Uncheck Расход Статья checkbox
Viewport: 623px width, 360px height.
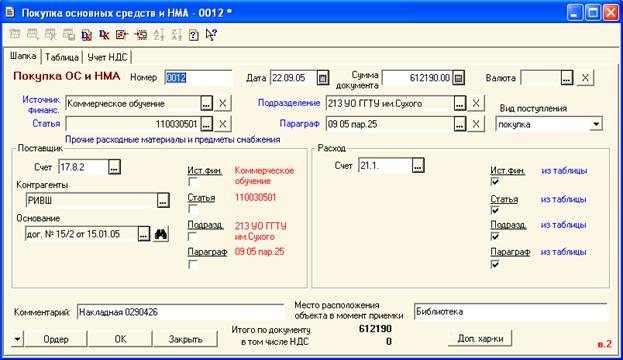click(x=495, y=210)
